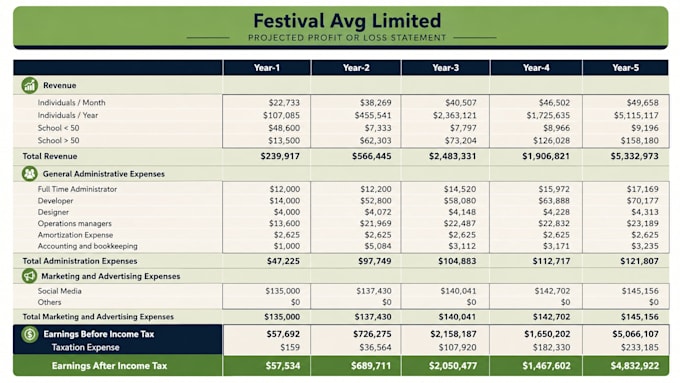Select Year-2 Total Revenue value $566,445
The image size is (680, 383).
371,156
